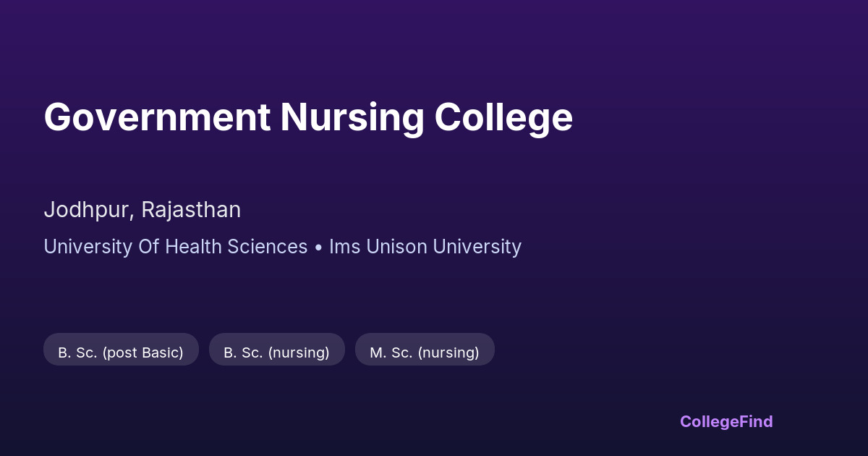Click "Find" portion of CollegeFind logo

point(756,421)
